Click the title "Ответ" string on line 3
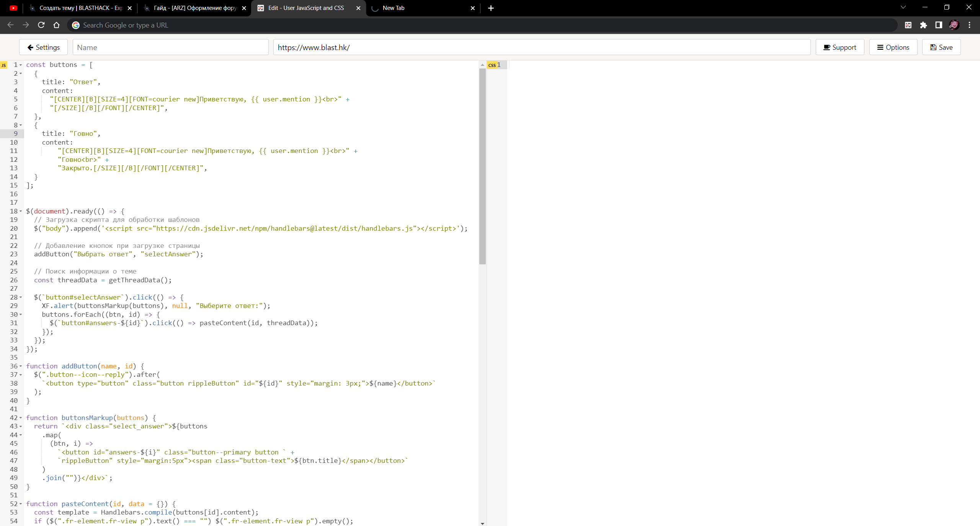 (84, 82)
